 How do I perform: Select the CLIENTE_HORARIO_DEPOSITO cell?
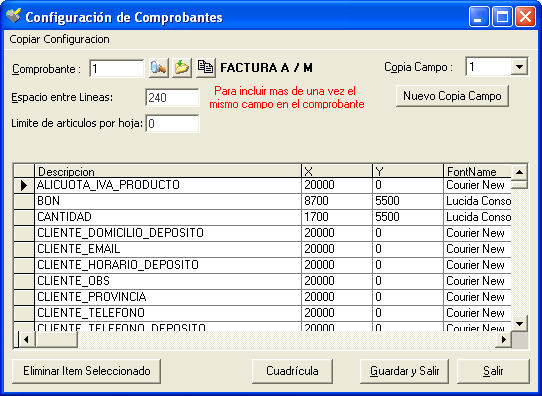click(x=168, y=265)
